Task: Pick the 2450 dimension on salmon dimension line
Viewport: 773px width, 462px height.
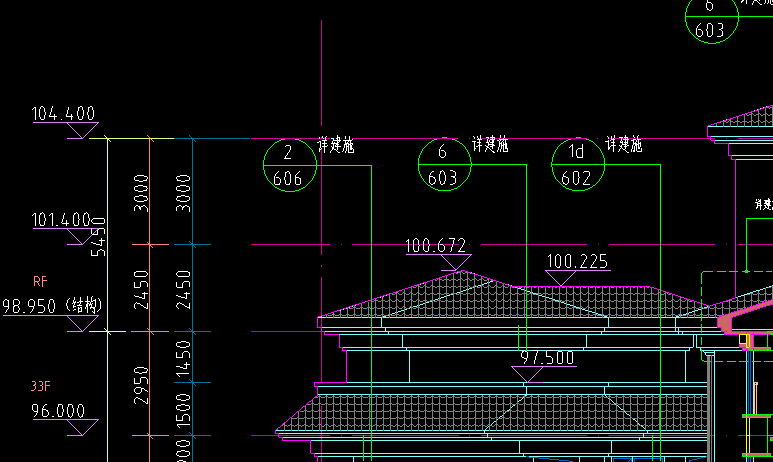Action: pos(141,290)
